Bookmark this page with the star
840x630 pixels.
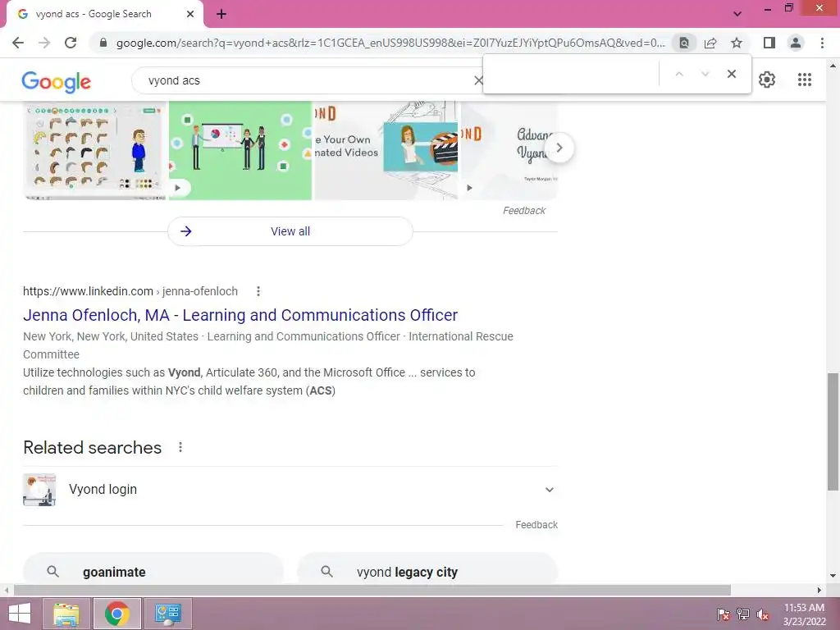(x=737, y=43)
